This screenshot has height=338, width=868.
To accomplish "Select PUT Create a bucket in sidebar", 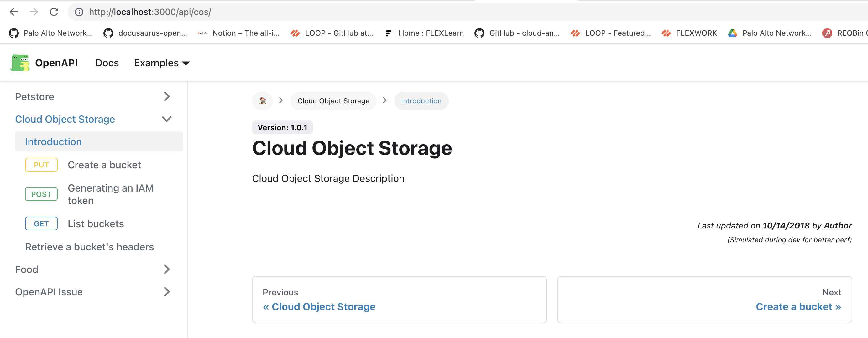I will [x=104, y=165].
